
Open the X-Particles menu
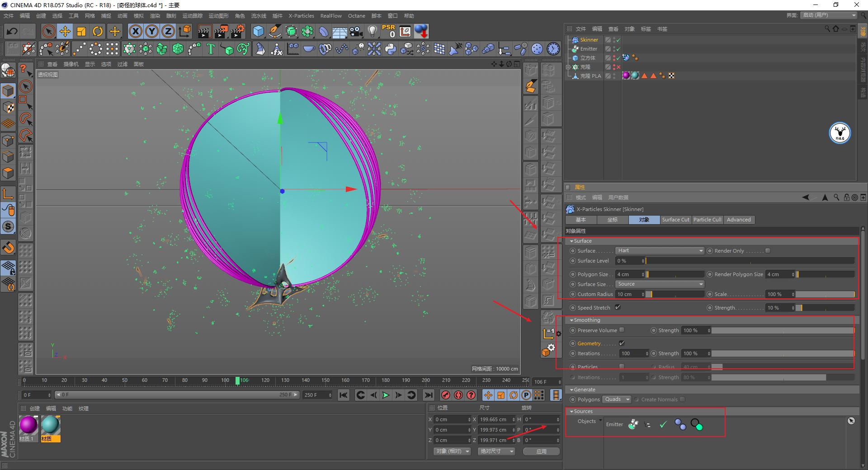pos(301,15)
